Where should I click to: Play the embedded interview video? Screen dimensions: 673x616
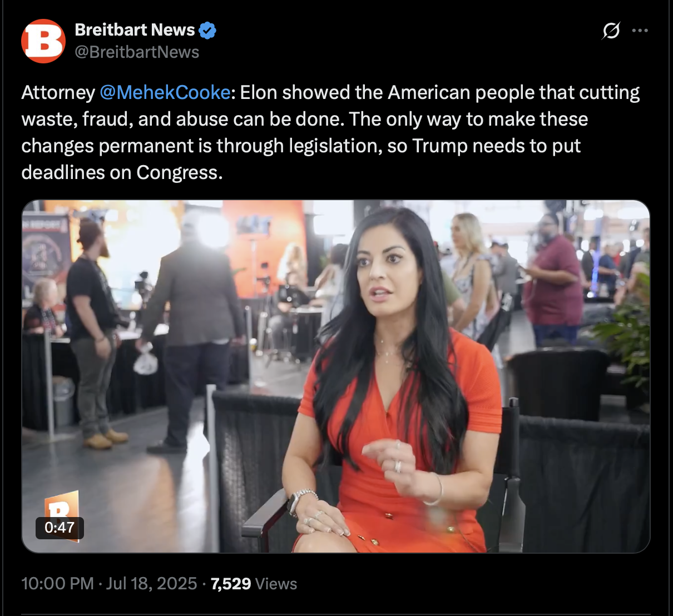[x=336, y=376]
